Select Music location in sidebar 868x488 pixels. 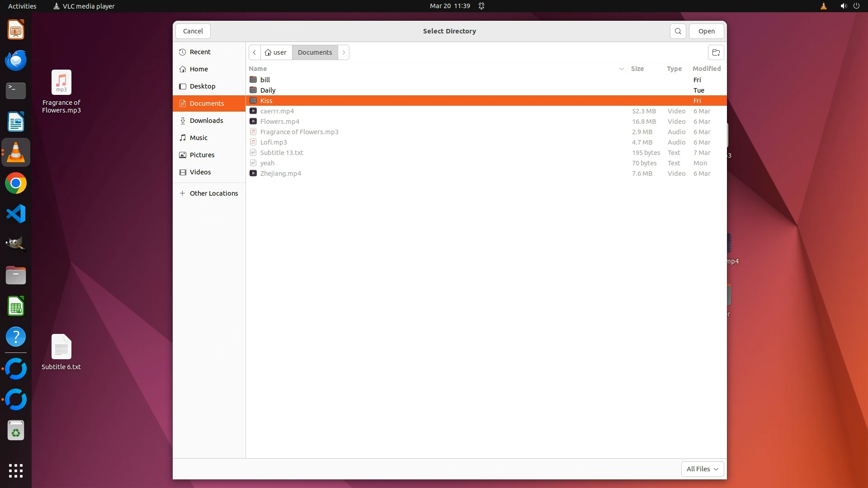coord(198,138)
